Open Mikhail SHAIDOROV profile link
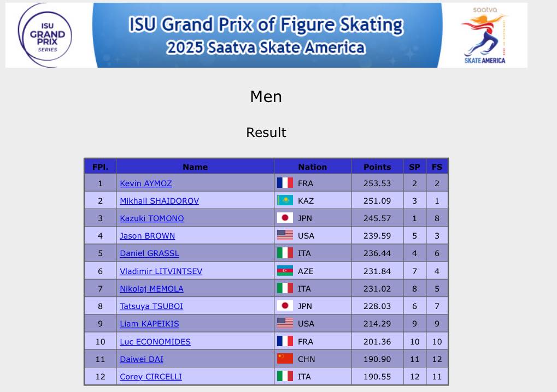This screenshot has height=392, width=557. (159, 201)
